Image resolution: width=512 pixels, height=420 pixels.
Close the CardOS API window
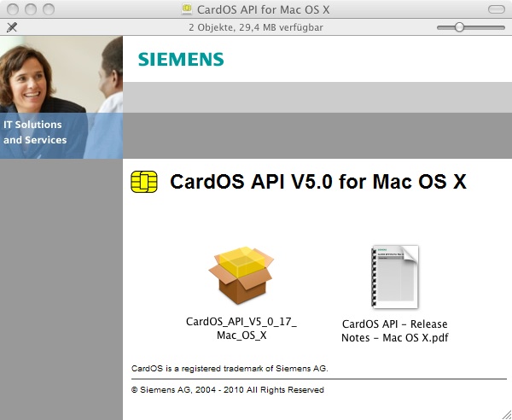[12, 9]
